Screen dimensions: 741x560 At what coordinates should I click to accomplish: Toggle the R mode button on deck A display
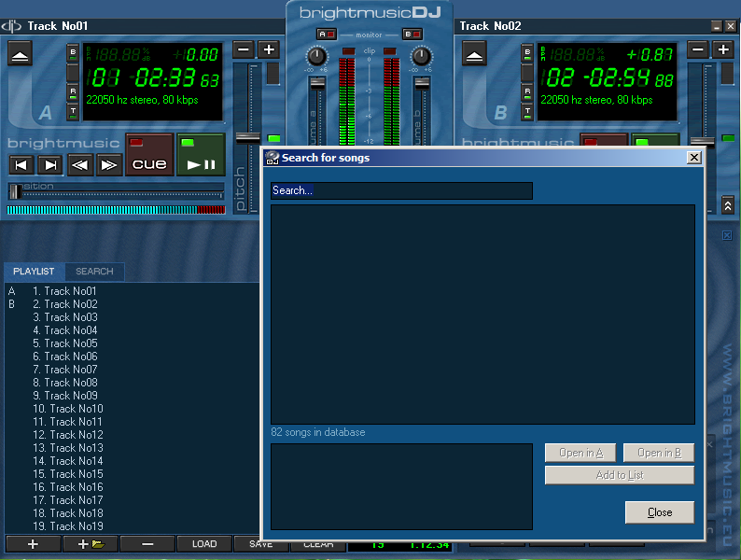click(73, 92)
